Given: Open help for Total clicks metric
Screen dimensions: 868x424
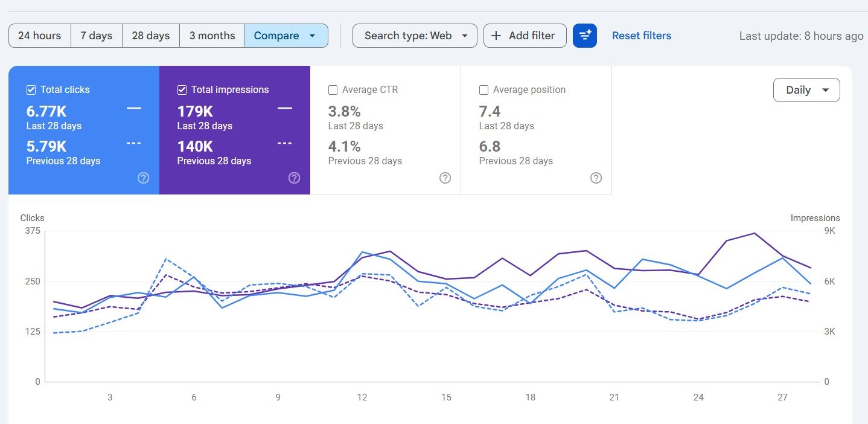Looking at the screenshot, I should (143, 178).
